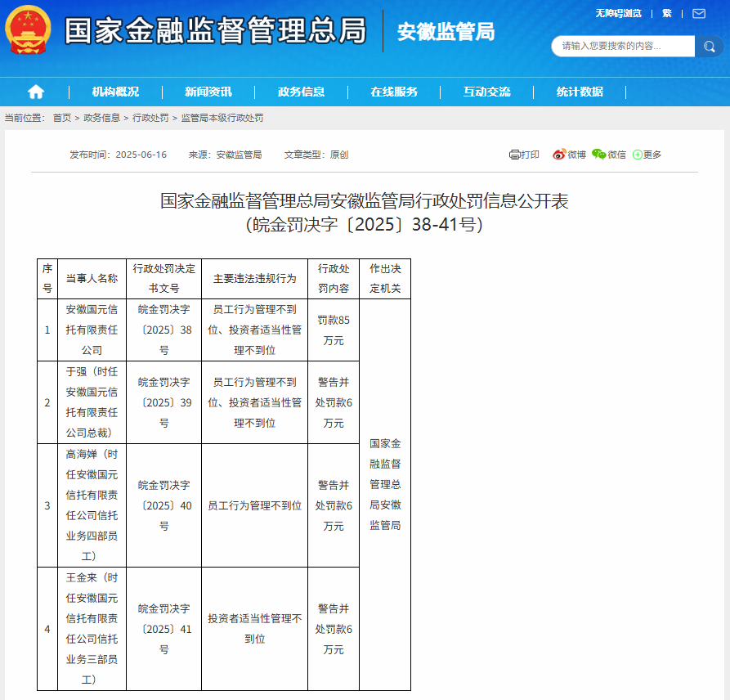The width and height of the screenshot is (730, 700).
Task: Share via the WeChat icon
Action: click(598, 155)
